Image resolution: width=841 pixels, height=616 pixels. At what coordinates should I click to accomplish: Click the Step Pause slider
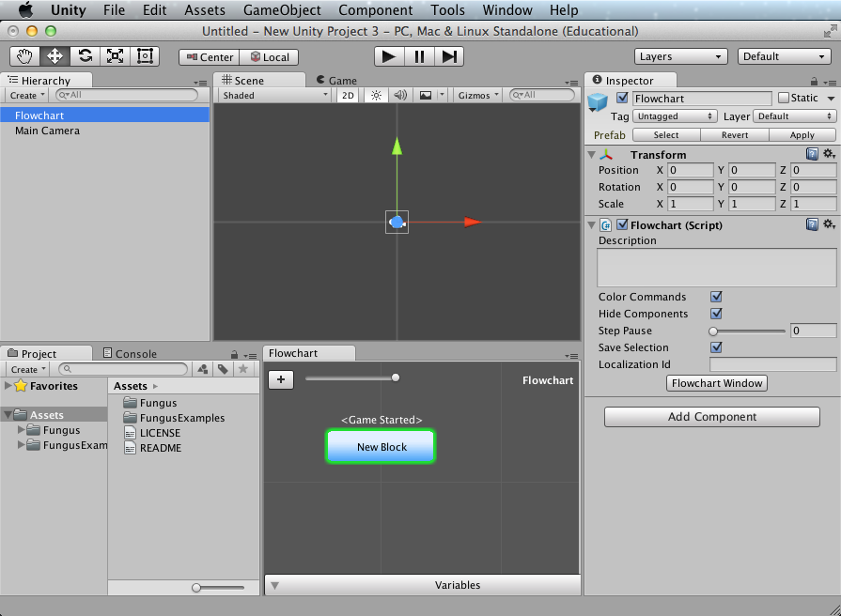click(x=748, y=331)
